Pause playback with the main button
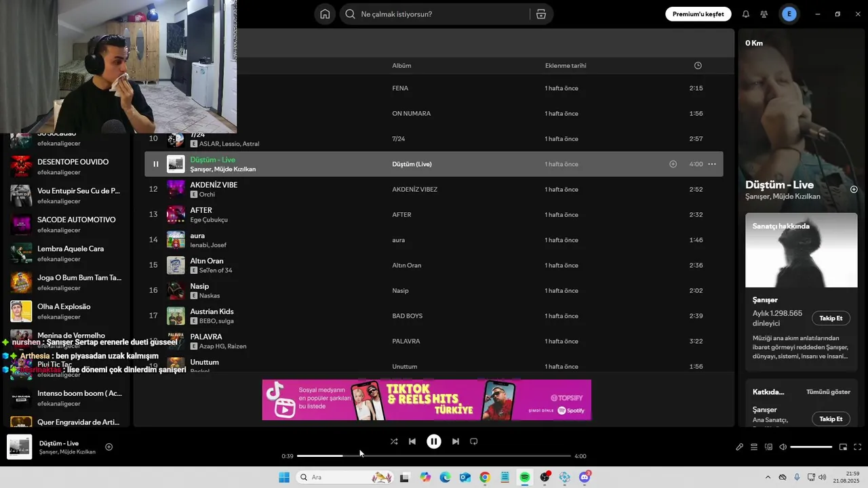868x488 pixels. (x=434, y=441)
